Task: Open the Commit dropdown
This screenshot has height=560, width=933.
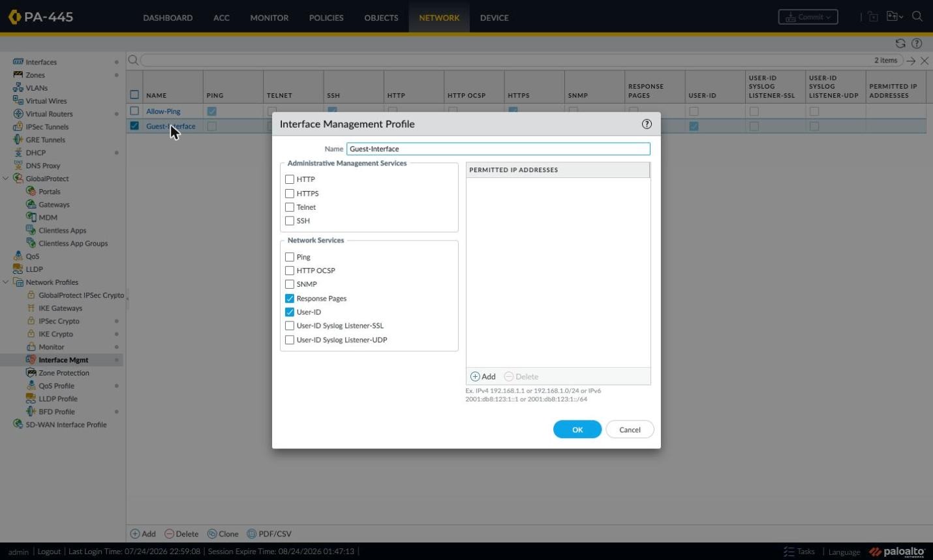Action: (808, 17)
